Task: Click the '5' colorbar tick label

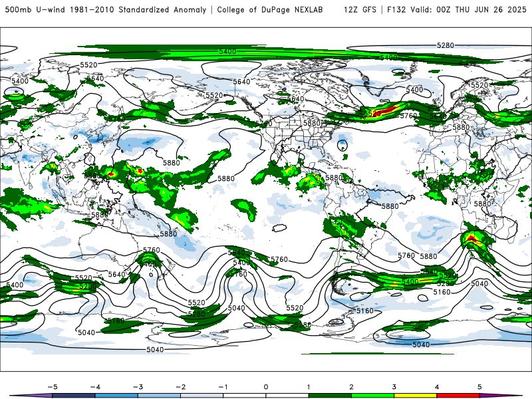Action: (x=479, y=387)
